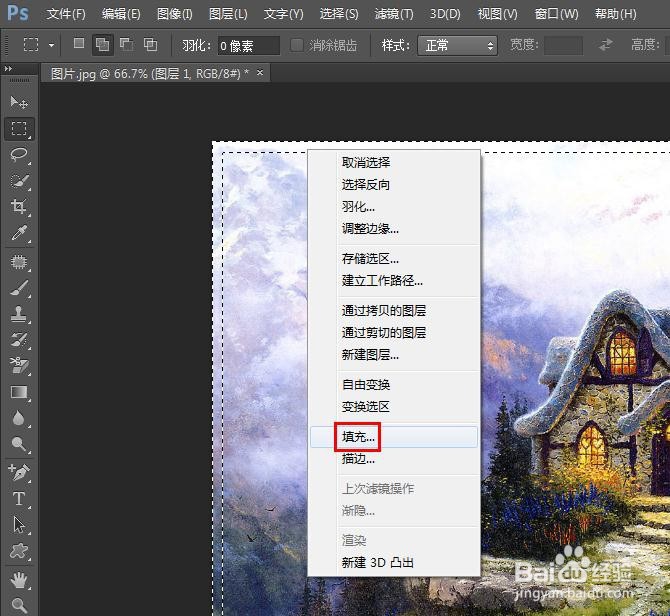Open the 选择(S) menu
670x616 pixels.
click(339, 14)
